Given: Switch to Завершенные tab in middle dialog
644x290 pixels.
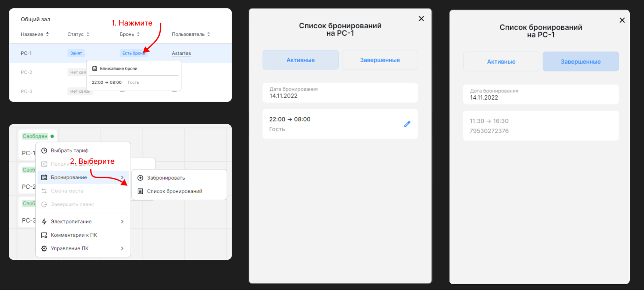Looking at the screenshot, I should coord(380,60).
